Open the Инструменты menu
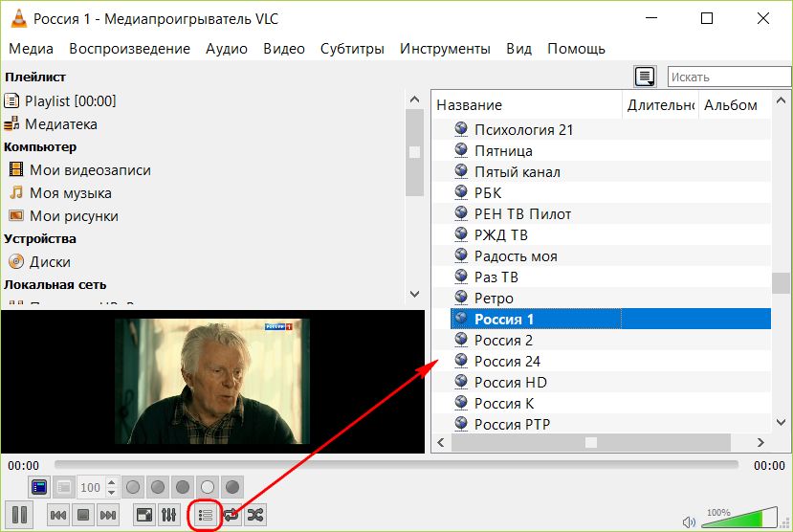Viewport: 793px width, 532px height. click(445, 49)
